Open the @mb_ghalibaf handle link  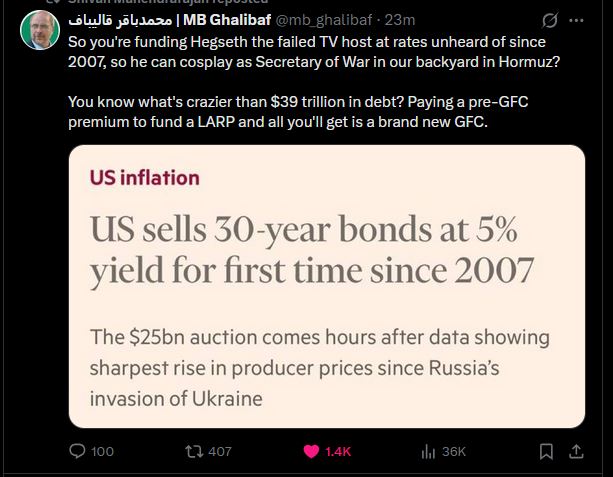(324, 20)
